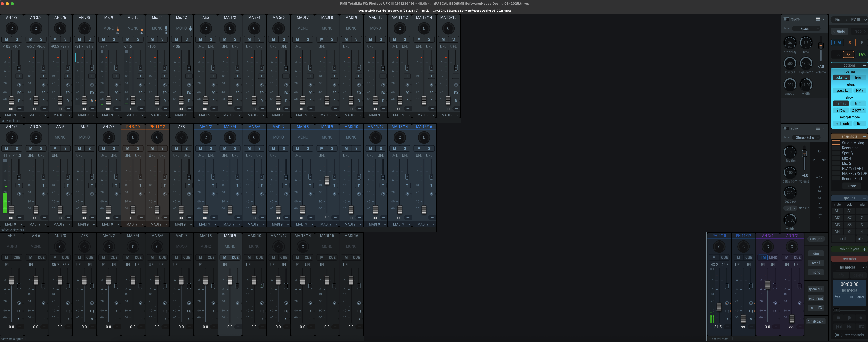Image resolution: width=868 pixels, height=342 pixels.
Task: Enable the reverb on/off switch
Action: tap(786, 19)
